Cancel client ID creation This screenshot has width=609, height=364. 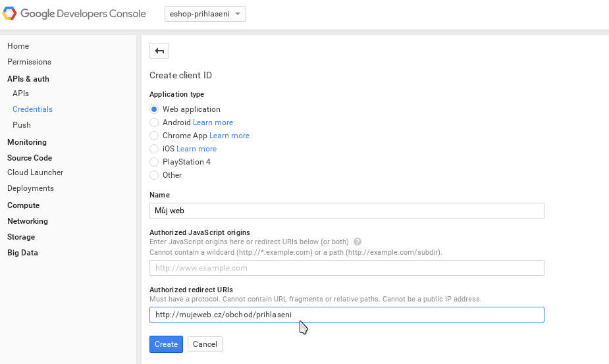(205, 344)
